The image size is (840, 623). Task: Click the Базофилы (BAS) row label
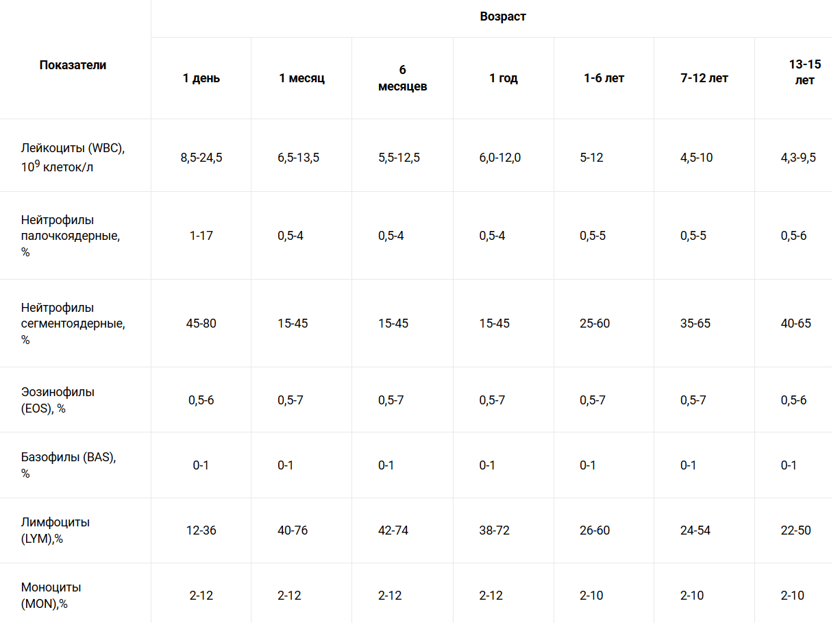pos(69,465)
